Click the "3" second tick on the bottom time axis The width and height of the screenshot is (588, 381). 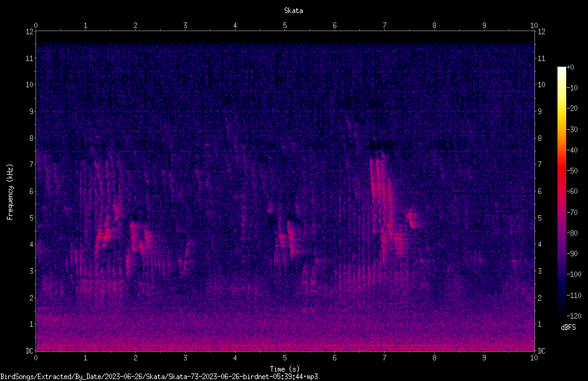tap(185, 358)
